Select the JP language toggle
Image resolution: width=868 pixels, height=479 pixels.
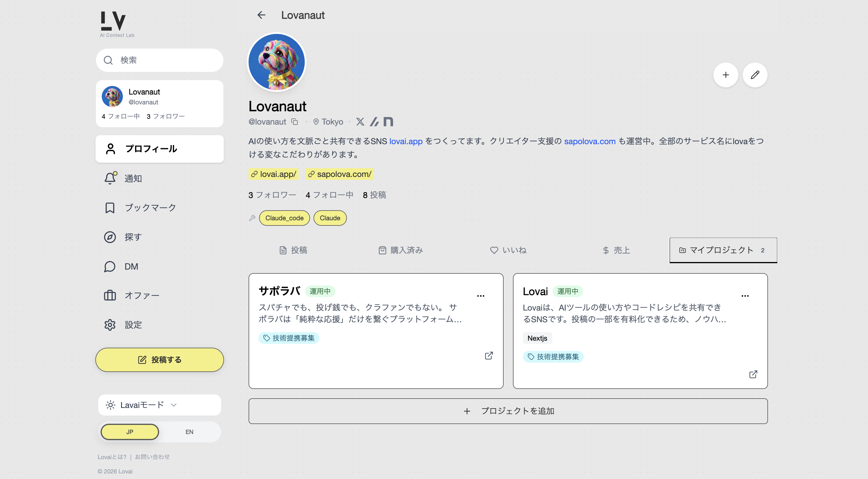click(x=130, y=432)
